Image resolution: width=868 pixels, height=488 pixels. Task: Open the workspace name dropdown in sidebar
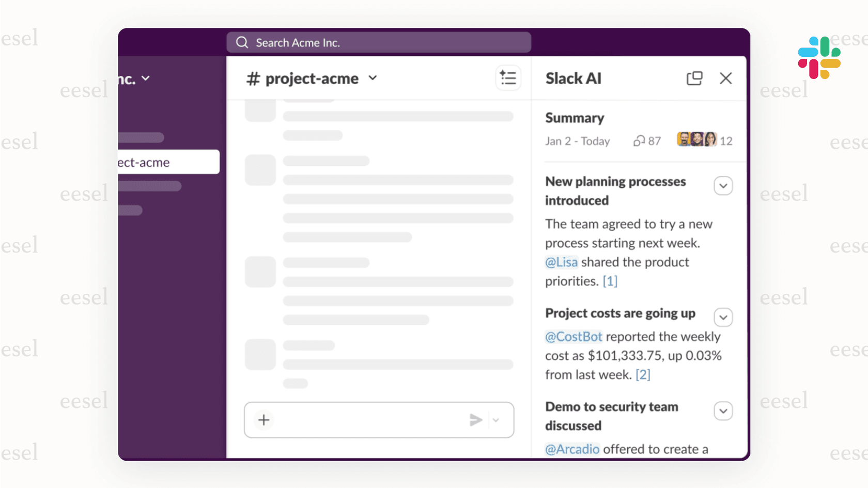click(x=145, y=78)
